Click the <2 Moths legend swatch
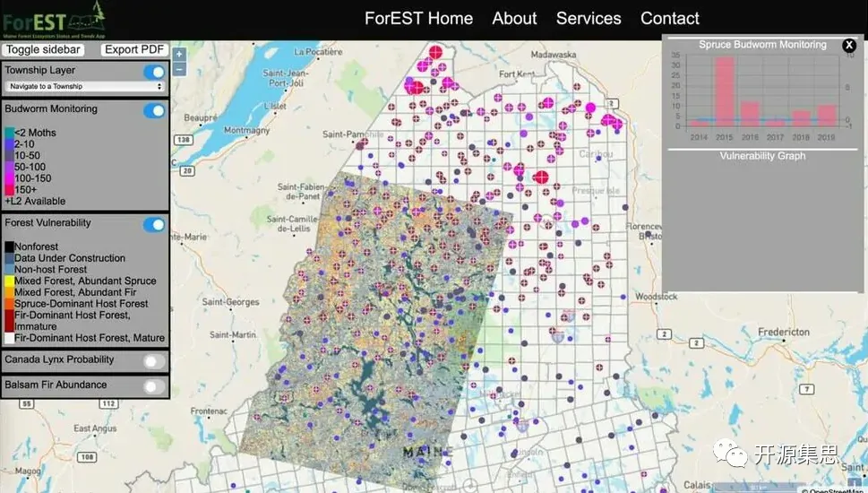The image size is (868, 493). [x=10, y=133]
